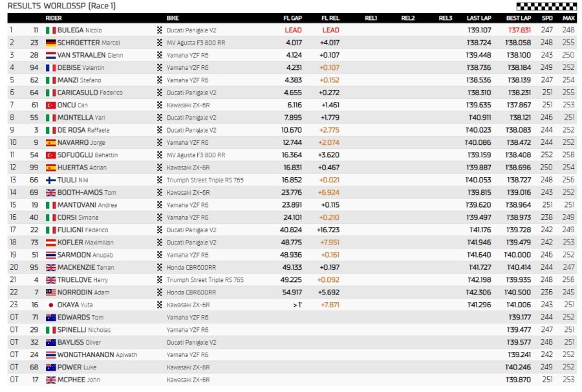Click the FL GAP column header
This screenshot has width=582, height=392.
pyautogui.click(x=292, y=18)
